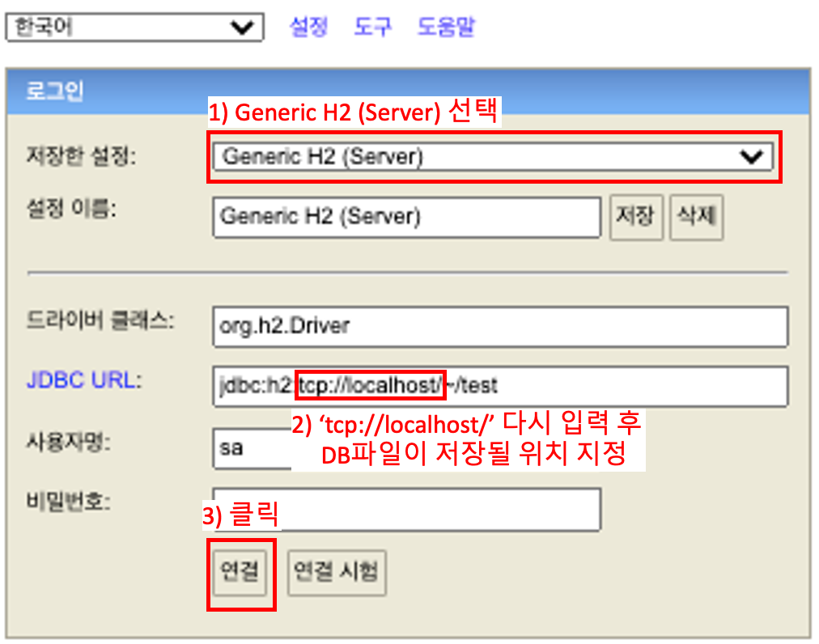Click the 비밀번호 password field
Screen dimensions: 819x644
click(407, 509)
